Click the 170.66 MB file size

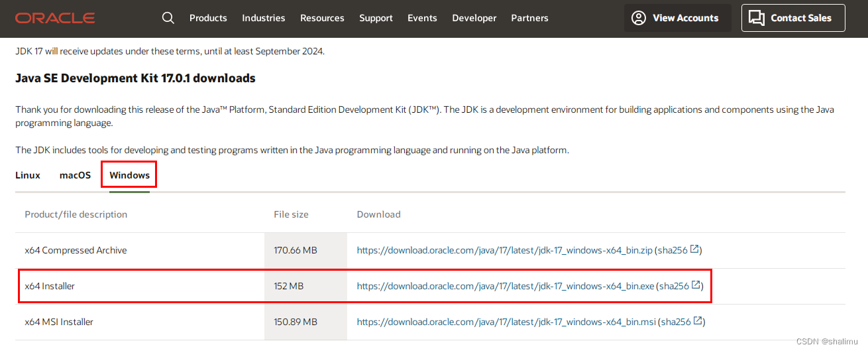tap(296, 250)
